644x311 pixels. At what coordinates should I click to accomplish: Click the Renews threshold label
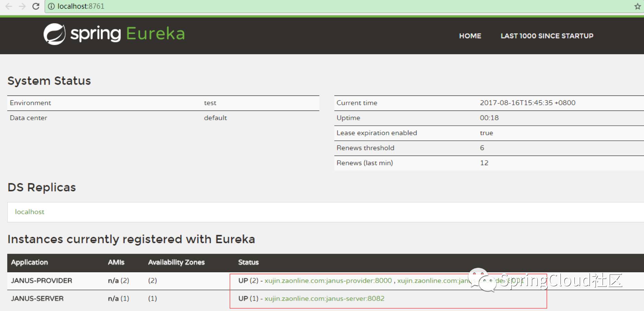[x=365, y=148]
